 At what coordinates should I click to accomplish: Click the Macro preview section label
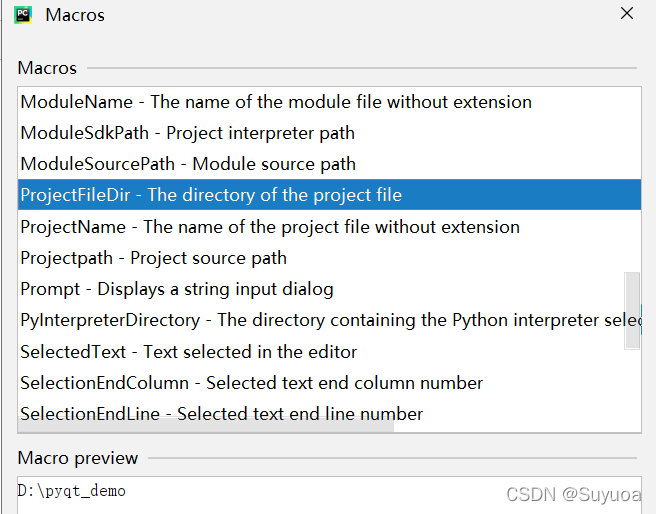[78, 458]
